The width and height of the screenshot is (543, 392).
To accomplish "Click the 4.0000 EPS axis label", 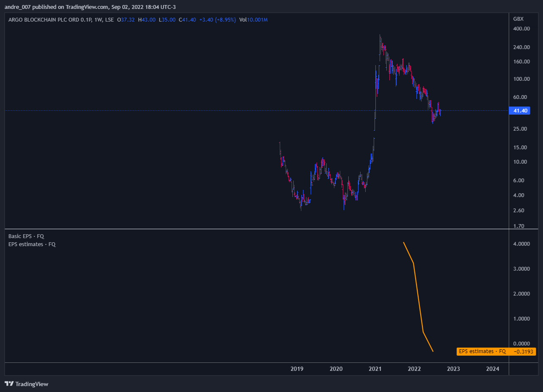I will click(521, 244).
